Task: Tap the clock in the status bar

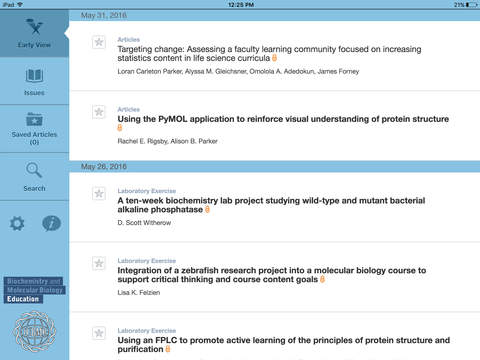Action: [x=241, y=5]
